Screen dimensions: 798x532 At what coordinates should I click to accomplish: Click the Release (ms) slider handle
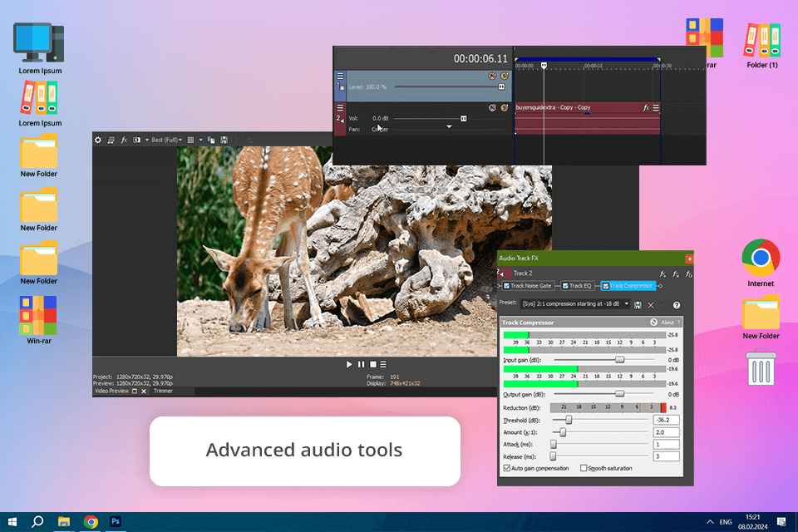554,456
